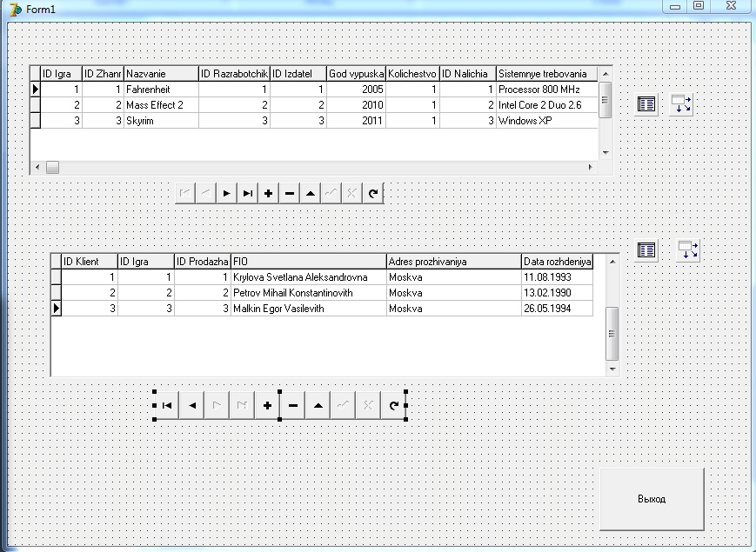Click Refresh data in upper navigator
756x552 pixels.
click(x=372, y=193)
